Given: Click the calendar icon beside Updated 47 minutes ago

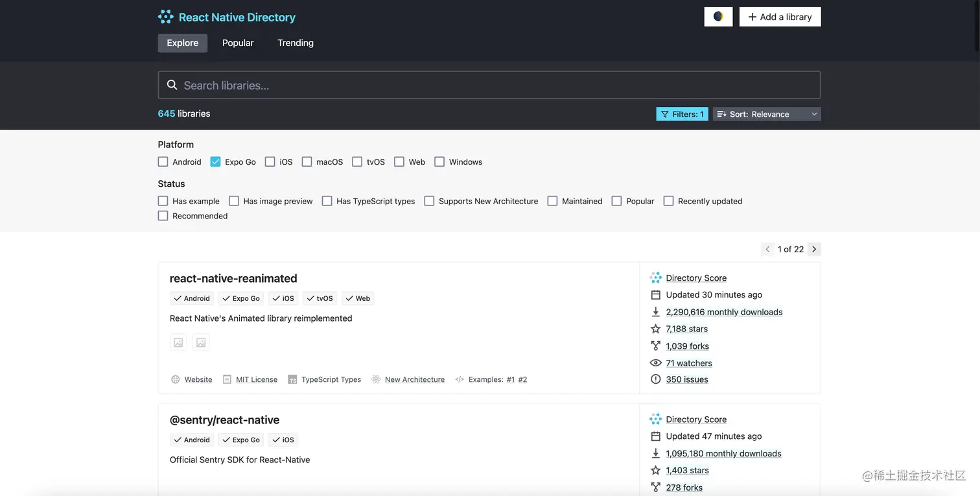Looking at the screenshot, I should 655,436.
